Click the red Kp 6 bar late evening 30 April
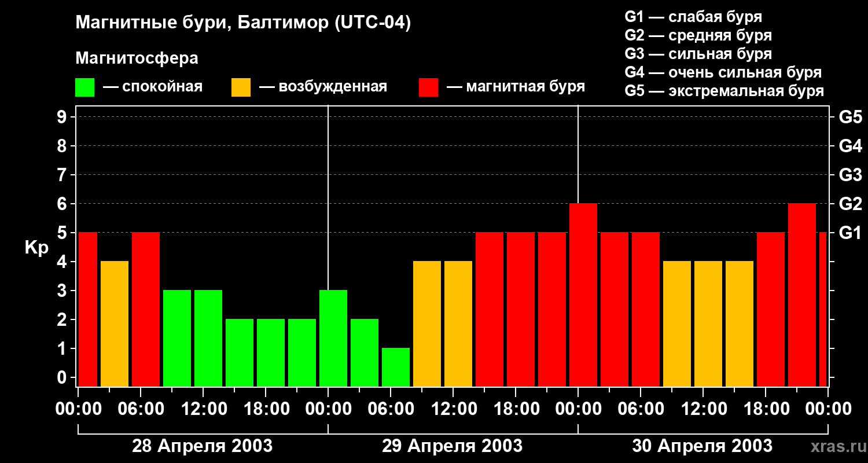The image size is (868, 463). point(802,295)
